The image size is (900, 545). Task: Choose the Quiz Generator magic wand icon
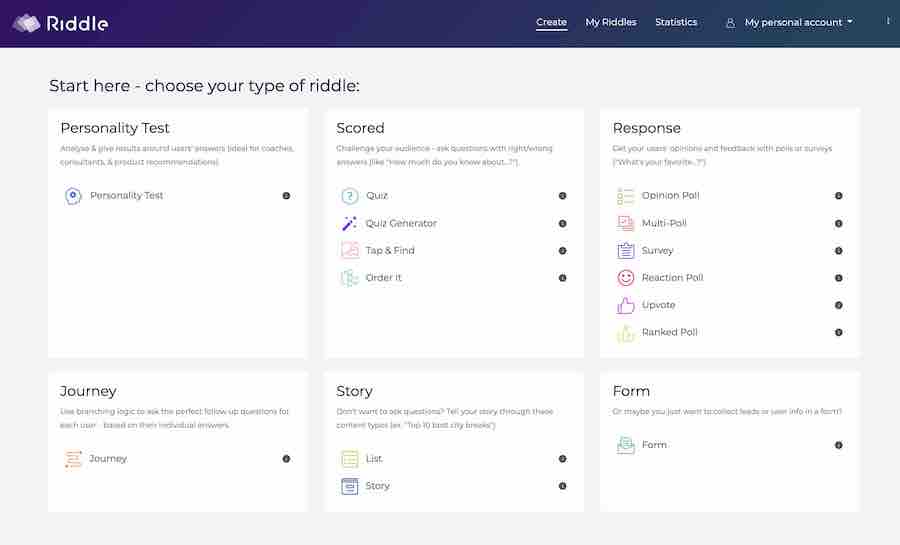tap(350, 223)
